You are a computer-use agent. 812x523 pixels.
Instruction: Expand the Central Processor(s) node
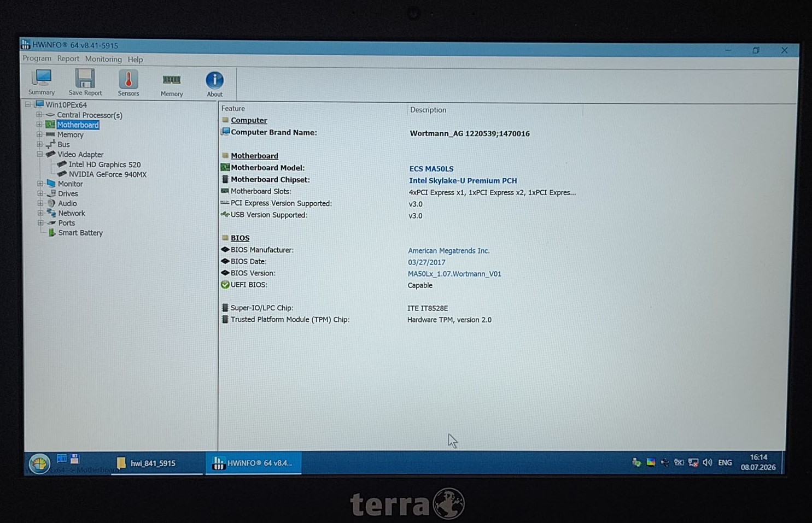click(x=39, y=115)
